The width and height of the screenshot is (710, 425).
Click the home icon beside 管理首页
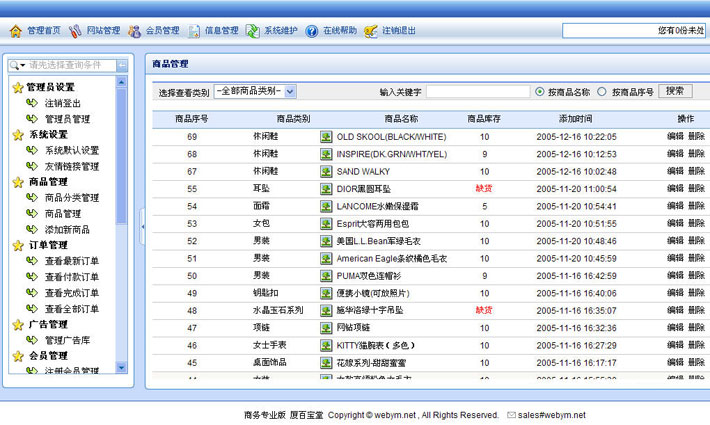click(x=16, y=31)
